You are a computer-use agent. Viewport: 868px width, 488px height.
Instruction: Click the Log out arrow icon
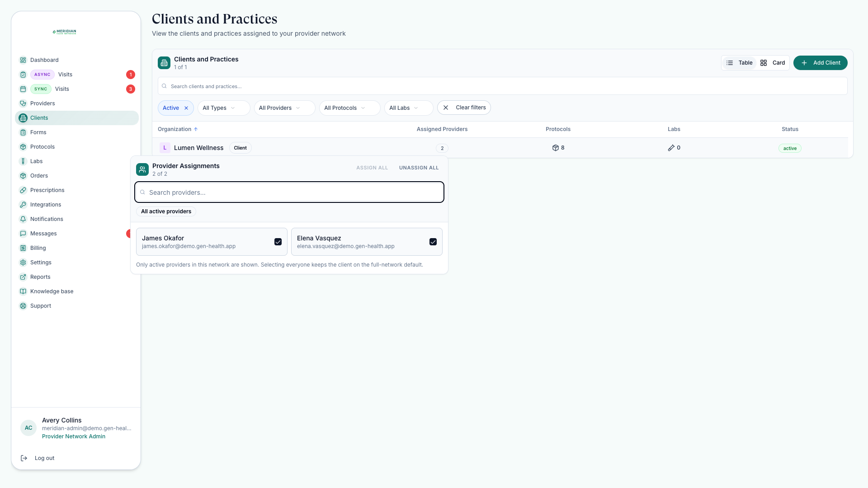coord(24,458)
